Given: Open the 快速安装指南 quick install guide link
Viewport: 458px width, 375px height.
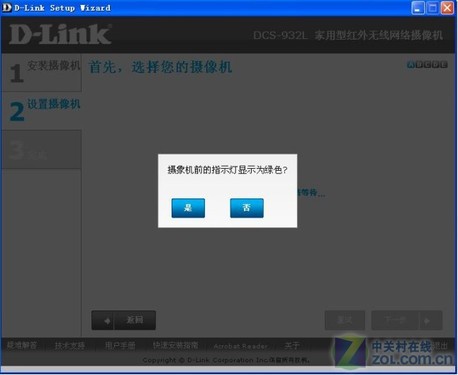Looking at the screenshot, I should [175, 345].
